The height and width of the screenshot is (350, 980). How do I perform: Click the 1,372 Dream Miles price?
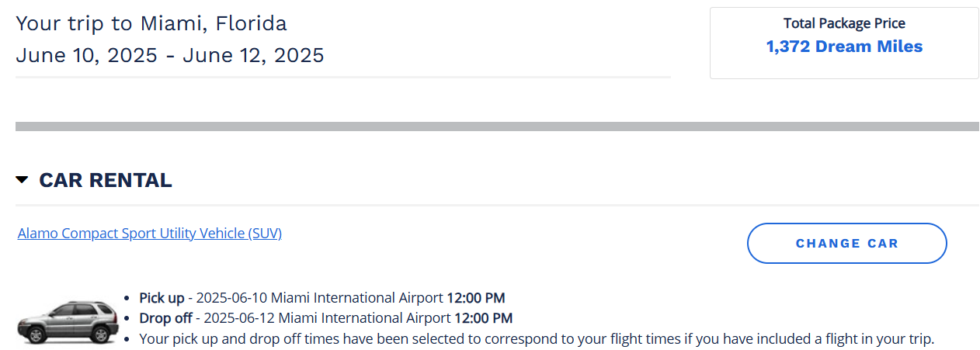pyautogui.click(x=844, y=47)
